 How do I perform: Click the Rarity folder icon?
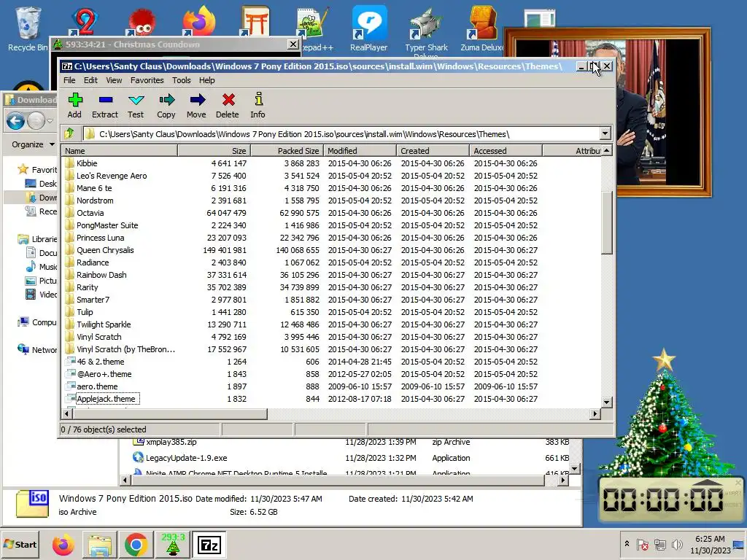click(69, 287)
